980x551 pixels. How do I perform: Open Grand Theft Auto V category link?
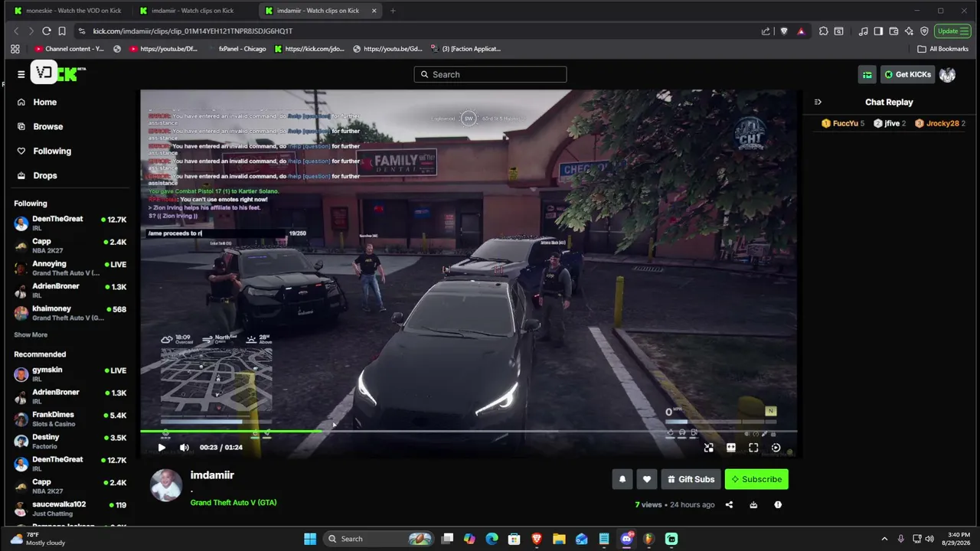234,503
